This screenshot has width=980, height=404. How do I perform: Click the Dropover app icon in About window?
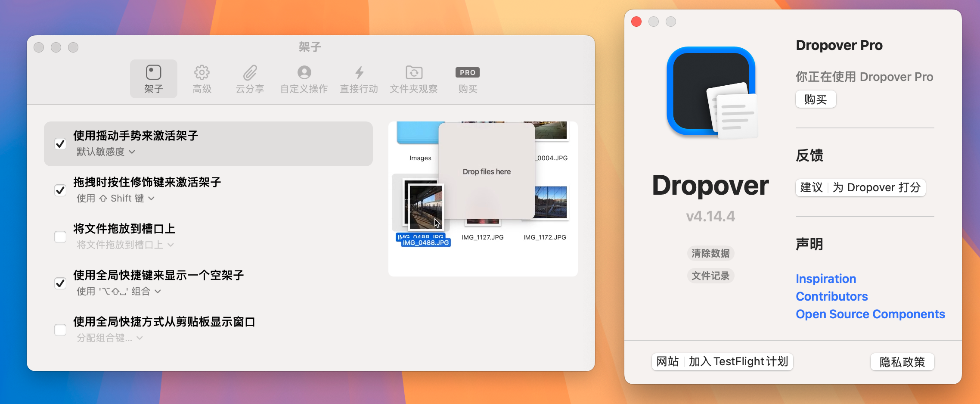click(713, 92)
